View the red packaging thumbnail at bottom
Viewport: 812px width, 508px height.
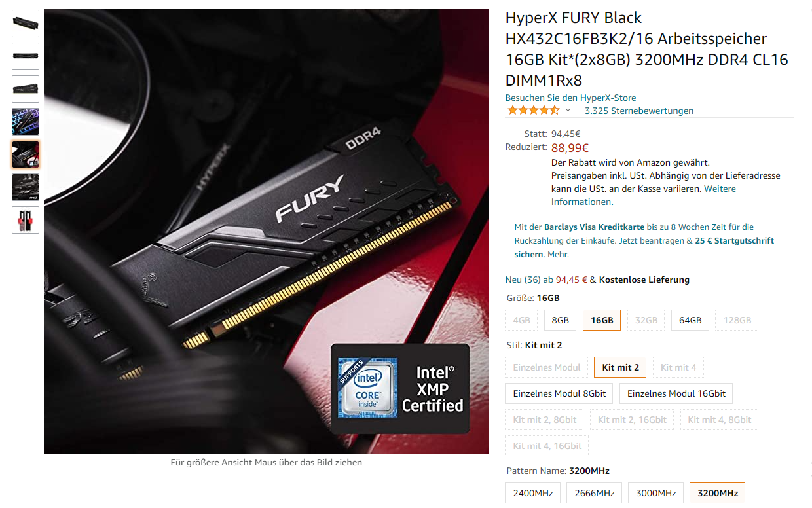point(26,220)
